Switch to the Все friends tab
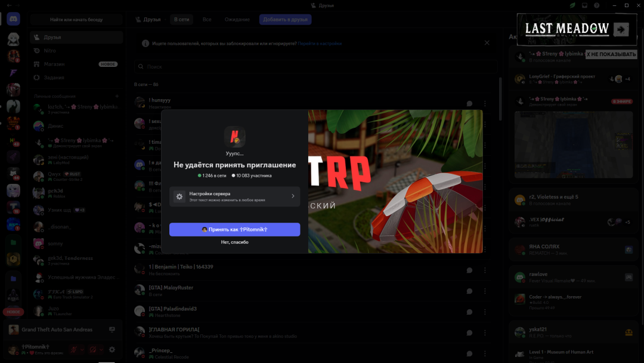This screenshot has width=644, height=363. 207,20
